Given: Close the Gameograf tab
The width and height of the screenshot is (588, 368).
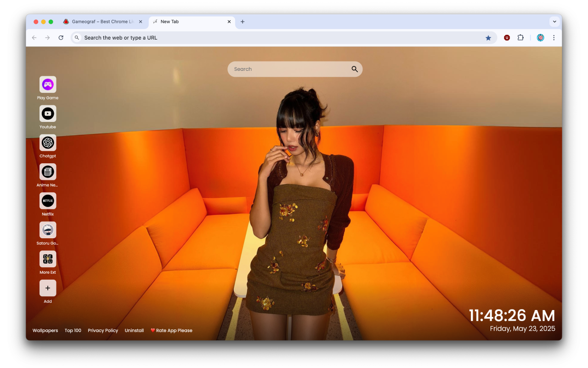Looking at the screenshot, I should [141, 22].
